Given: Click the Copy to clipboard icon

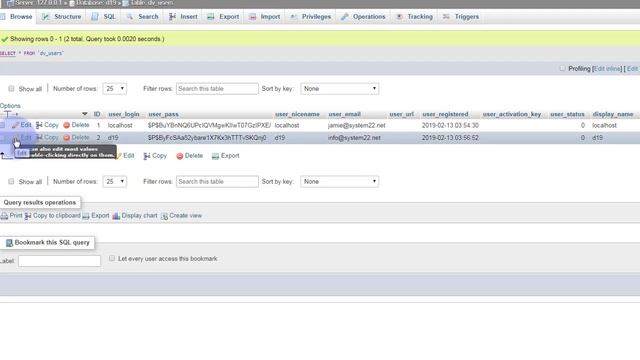Looking at the screenshot, I should [28, 216].
